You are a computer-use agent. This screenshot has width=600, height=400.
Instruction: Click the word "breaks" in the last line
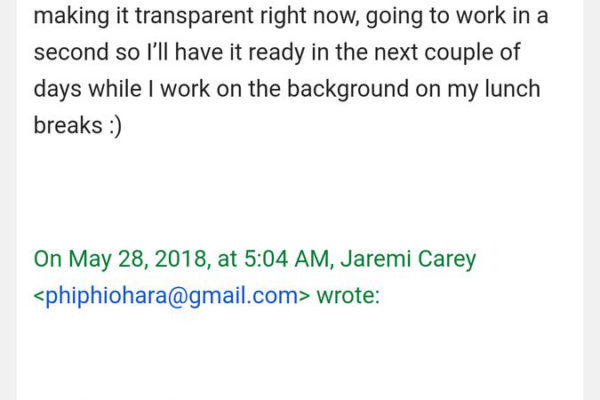tap(68, 126)
